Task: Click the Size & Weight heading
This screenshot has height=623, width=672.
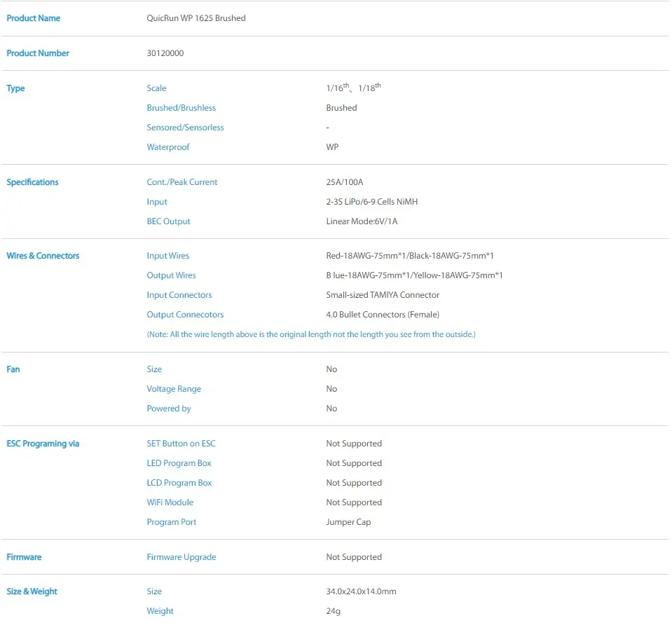Action: pos(32,591)
